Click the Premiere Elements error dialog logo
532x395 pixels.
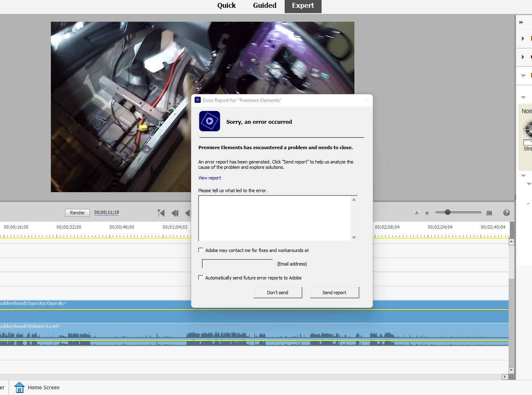tap(210, 121)
